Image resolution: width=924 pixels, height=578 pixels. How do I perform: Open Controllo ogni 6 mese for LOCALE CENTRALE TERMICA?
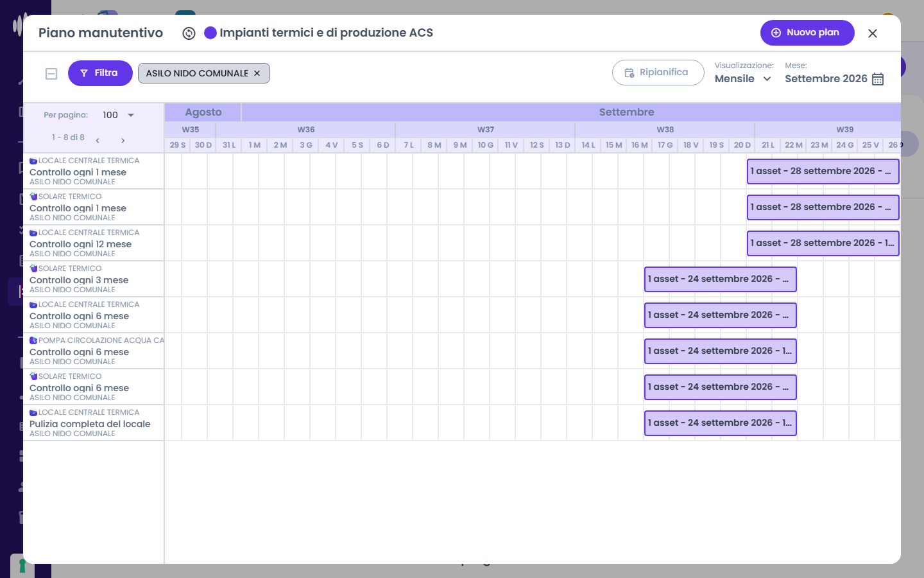94,315
